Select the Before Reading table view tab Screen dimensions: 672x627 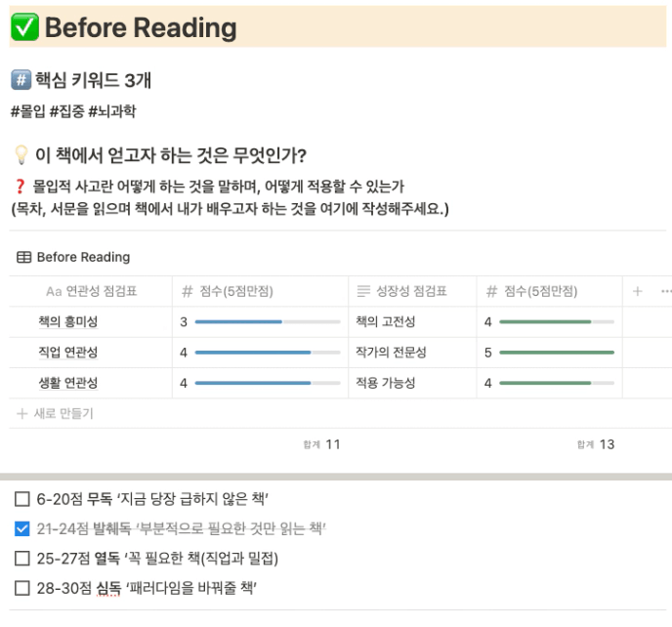[x=73, y=257]
